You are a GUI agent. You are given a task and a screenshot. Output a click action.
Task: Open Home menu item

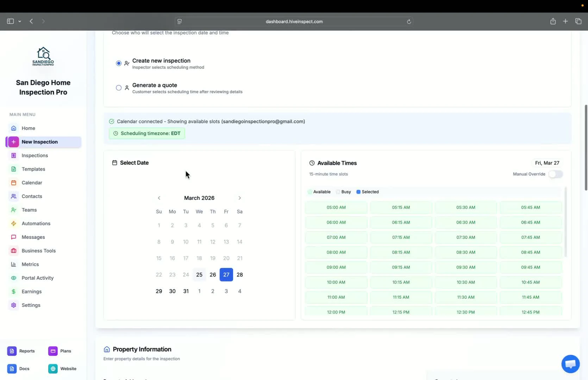[x=28, y=128]
